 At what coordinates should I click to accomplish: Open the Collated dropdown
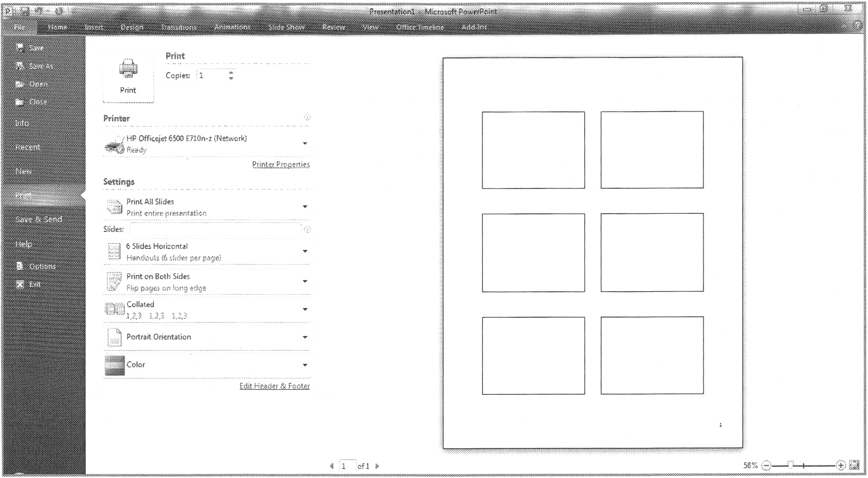pos(207,309)
